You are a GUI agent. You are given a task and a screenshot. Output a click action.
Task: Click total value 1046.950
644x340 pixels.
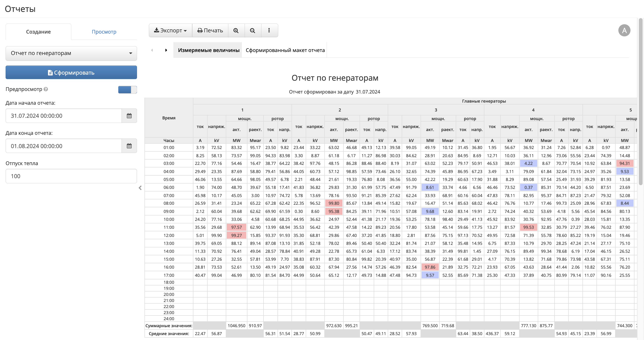236,326
